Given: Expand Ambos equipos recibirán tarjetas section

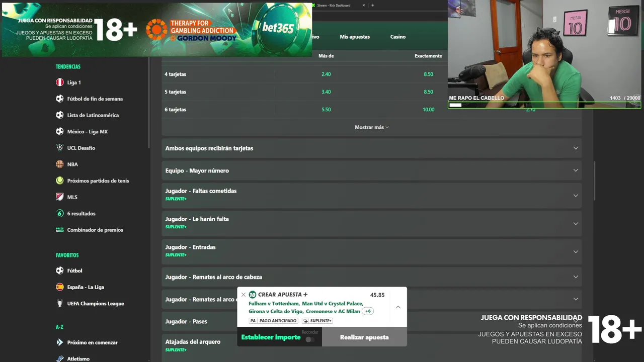Looking at the screenshot, I should point(371,148).
